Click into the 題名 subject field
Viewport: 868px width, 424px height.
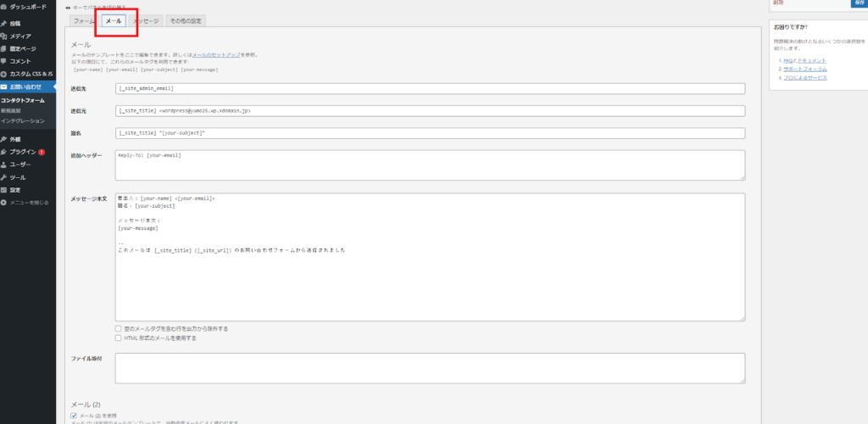pos(430,133)
